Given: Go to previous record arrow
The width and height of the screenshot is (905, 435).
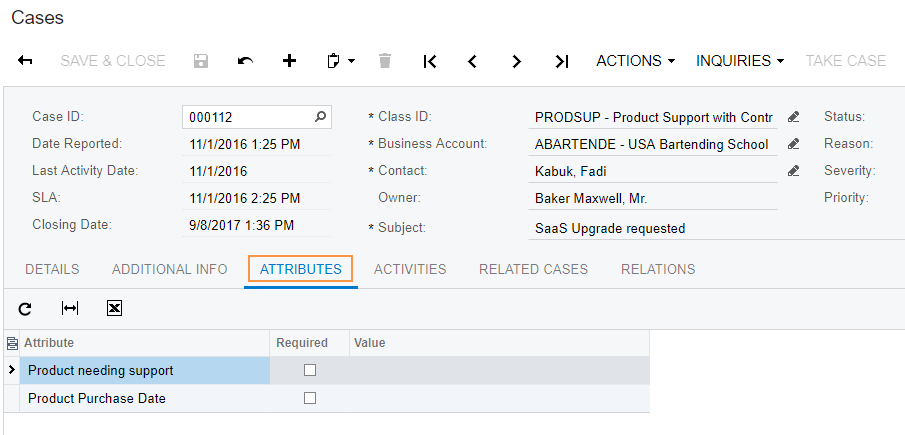Looking at the screenshot, I should [x=473, y=61].
